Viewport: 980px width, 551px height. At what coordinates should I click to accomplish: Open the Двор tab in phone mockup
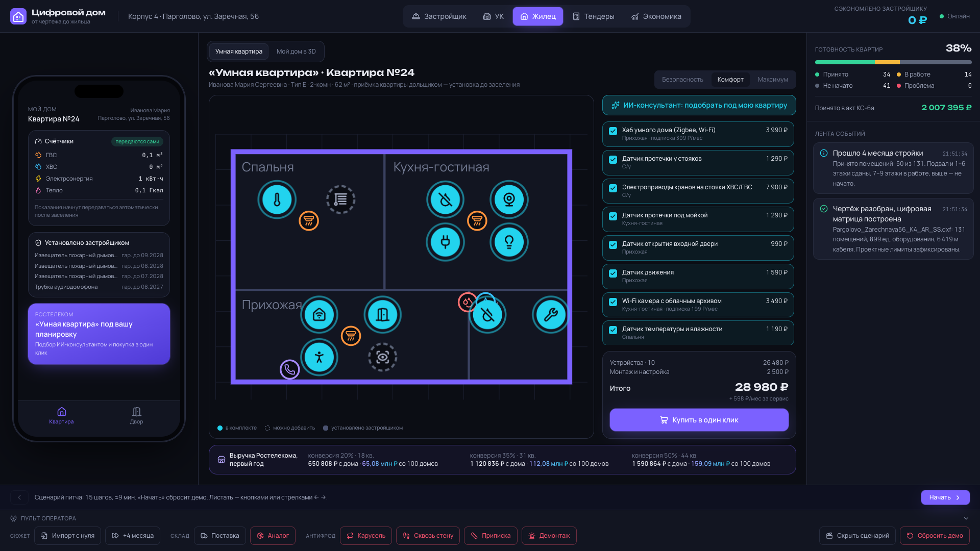click(x=136, y=415)
